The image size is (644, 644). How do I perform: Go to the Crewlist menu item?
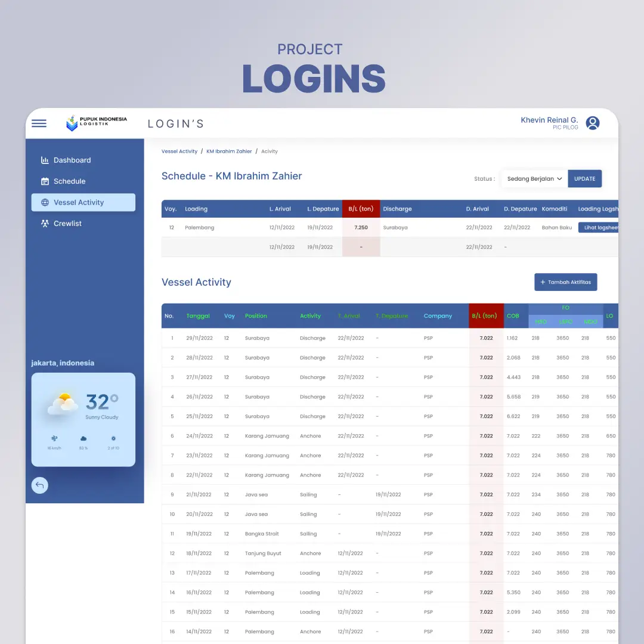click(67, 224)
